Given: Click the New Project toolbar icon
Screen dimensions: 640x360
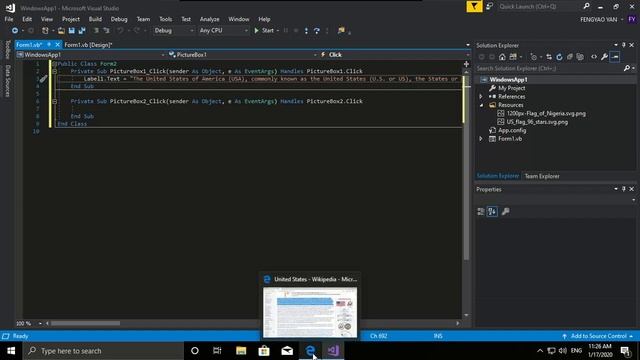Looking at the screenshot, I should coord(45,31).
